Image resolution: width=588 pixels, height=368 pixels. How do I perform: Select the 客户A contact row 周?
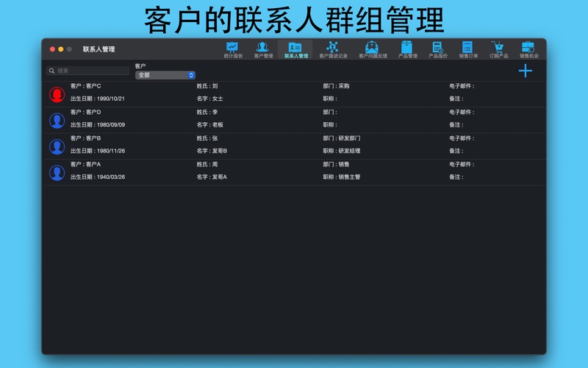[294, 171]
